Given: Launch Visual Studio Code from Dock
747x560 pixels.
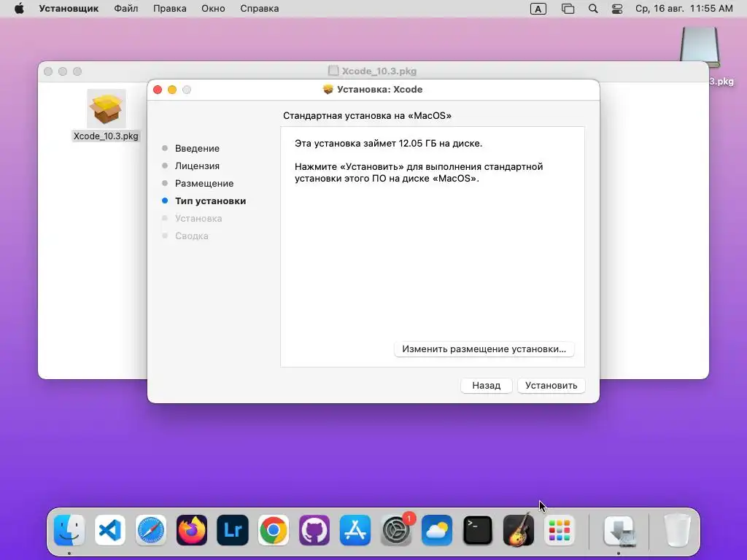Looking at the screenshot, I should click(110, 530).
